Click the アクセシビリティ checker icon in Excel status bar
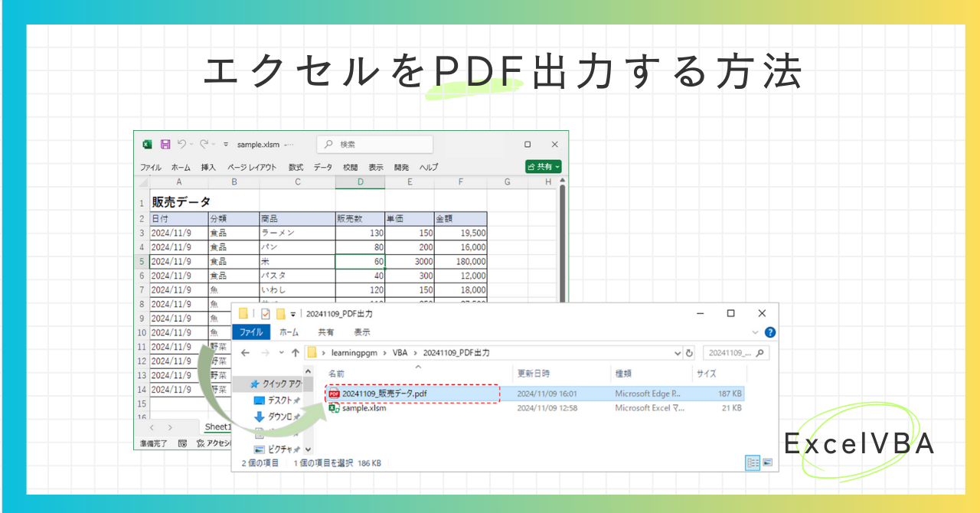Viewport: 980px width, 513px height. click(x=201, y=442)
